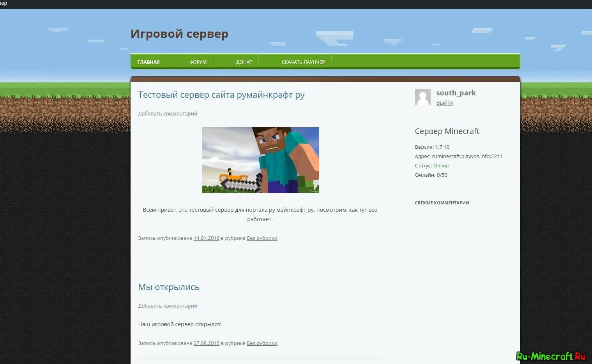592x364 pixels.
Task: Open Без рубрики category of 27.08.2015 post
Action: 262,343
